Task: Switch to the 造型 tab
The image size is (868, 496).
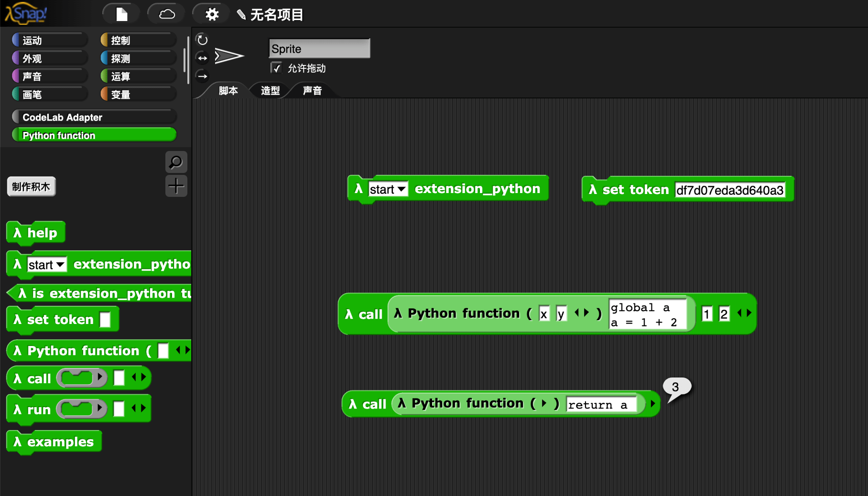Action: coord(269,90)
